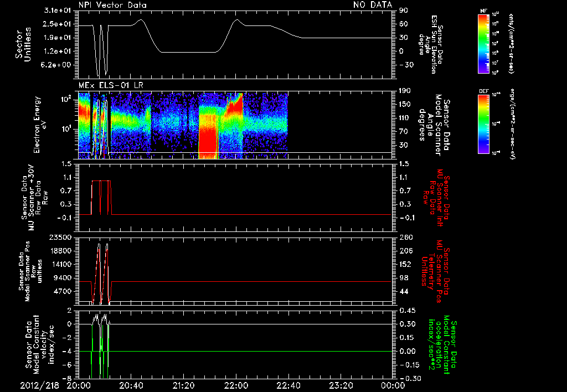Image resolution: width=567 pixels, height=392 pixels.
Task: Select the "152" telemetry axis tick
Action: pyautogui.click(x=405, y=264)
